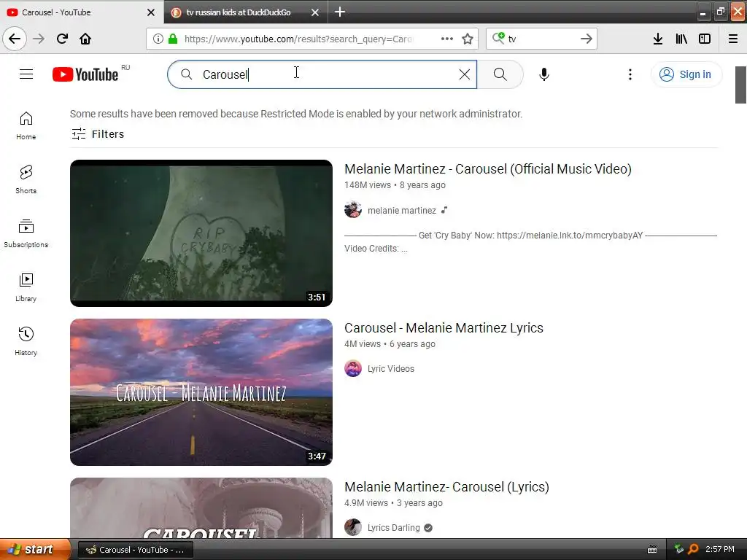Click the browser forward arrow

(x=39, y=39)
